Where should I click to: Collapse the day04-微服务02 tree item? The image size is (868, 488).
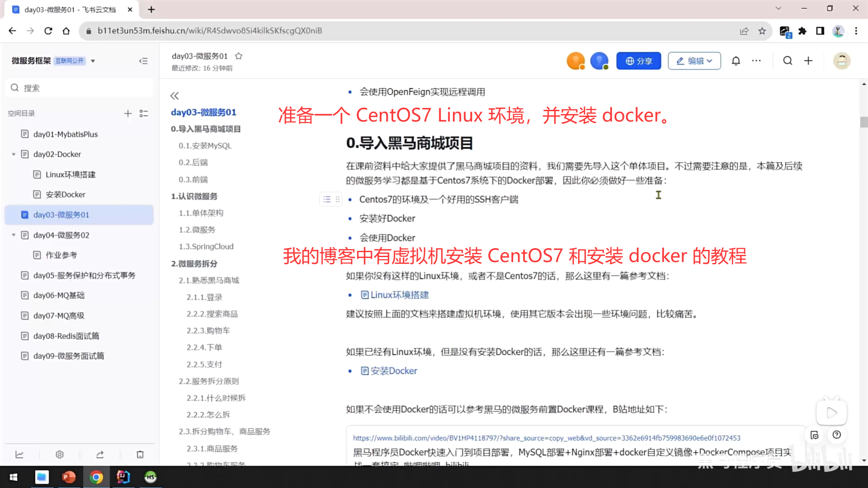point(14,235)
